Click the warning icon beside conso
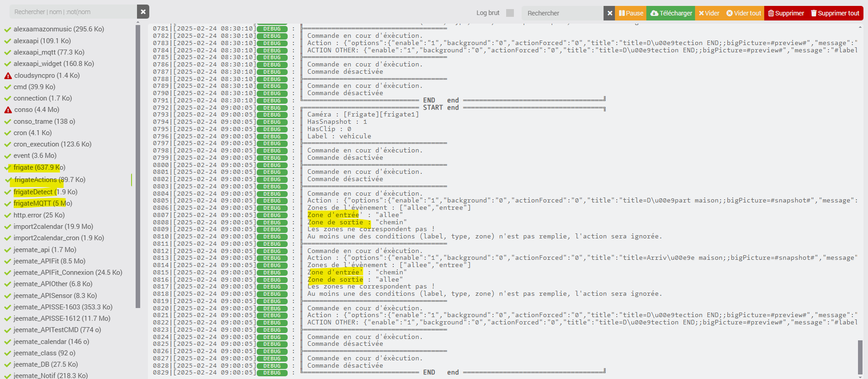868x379 pixels. (8, 110)
